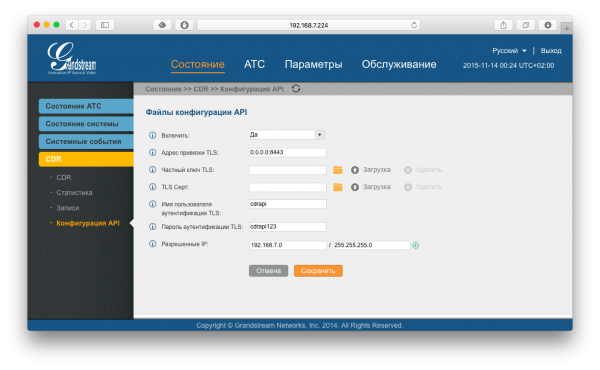Viewport: 600px width, 370px height.
Task: Open Статистика sub-item in sidebar
Action: 74,192
